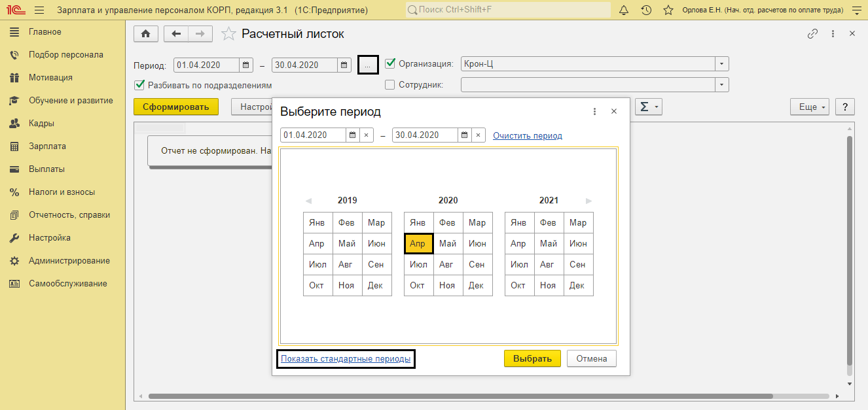Screen dimensions: 868x410
Task: Add Расчетный листок to favorites star
Action: click(228, 34)
